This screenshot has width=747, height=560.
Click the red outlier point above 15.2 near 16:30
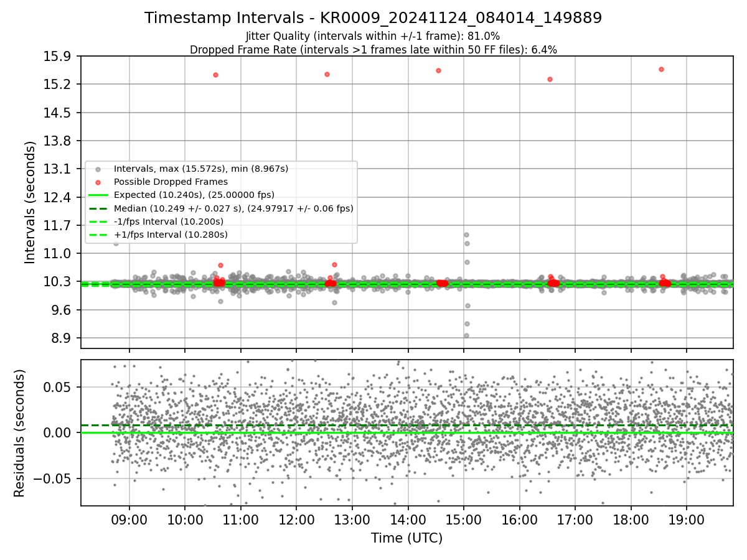[x=550, y=79]
